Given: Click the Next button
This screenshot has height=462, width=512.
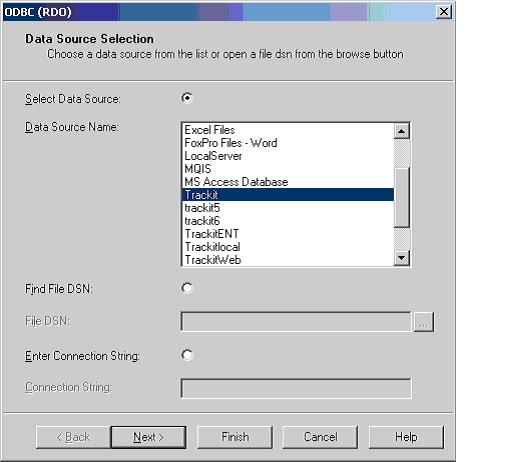Looking at the screenshot, I should [x=148, y=437].
